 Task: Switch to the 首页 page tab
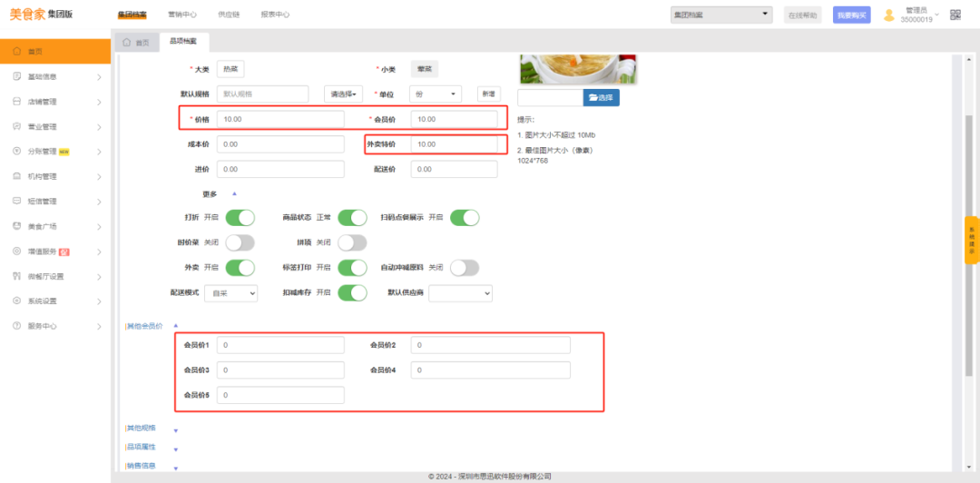click(136, 43)
